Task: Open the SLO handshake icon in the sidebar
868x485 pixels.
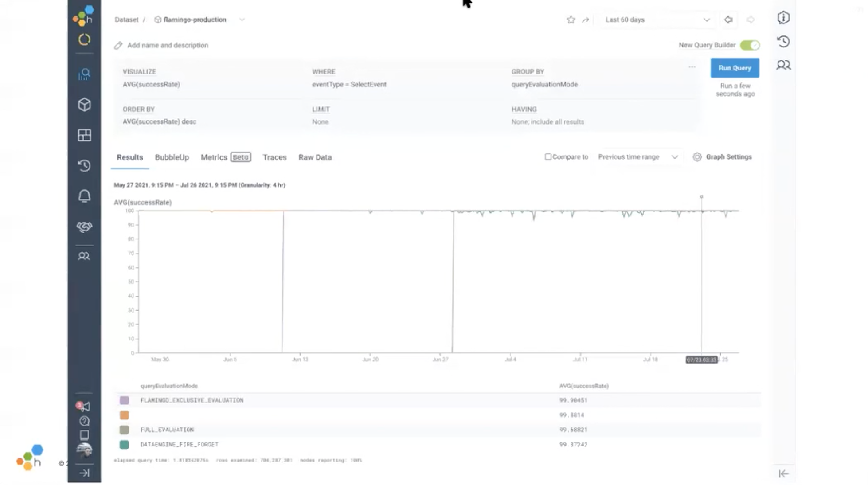Action: click(x=84, y=227)
